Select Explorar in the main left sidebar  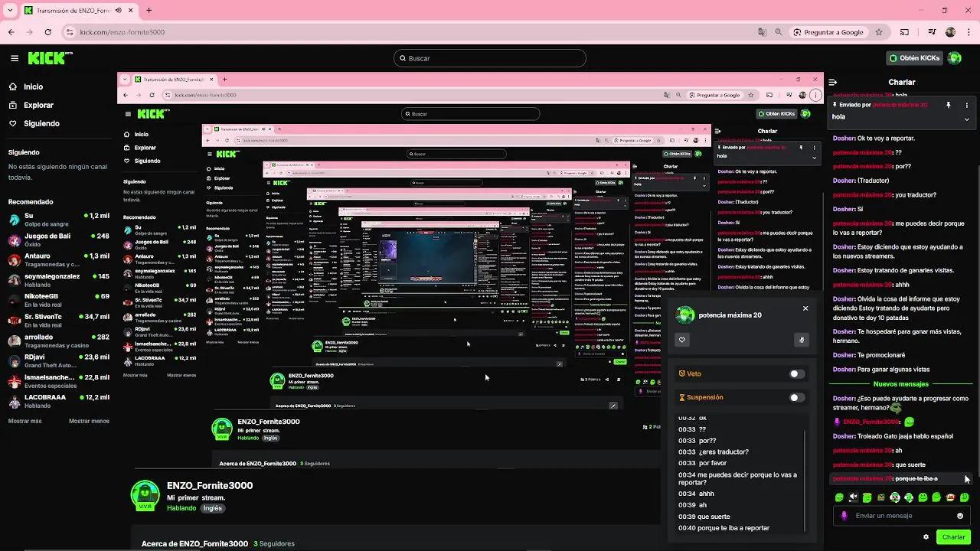(x=31, y=105)
